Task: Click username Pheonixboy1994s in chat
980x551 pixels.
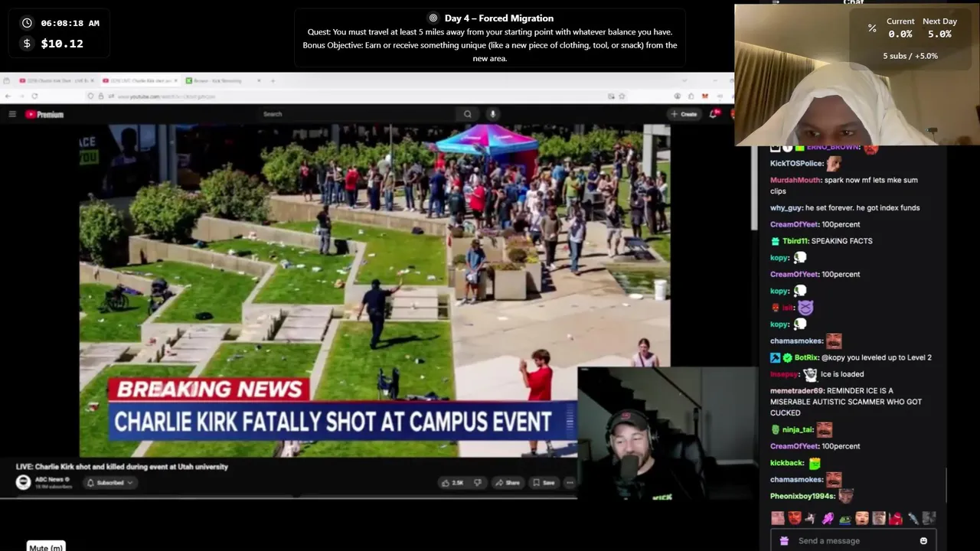Action: tap(802, 497)
